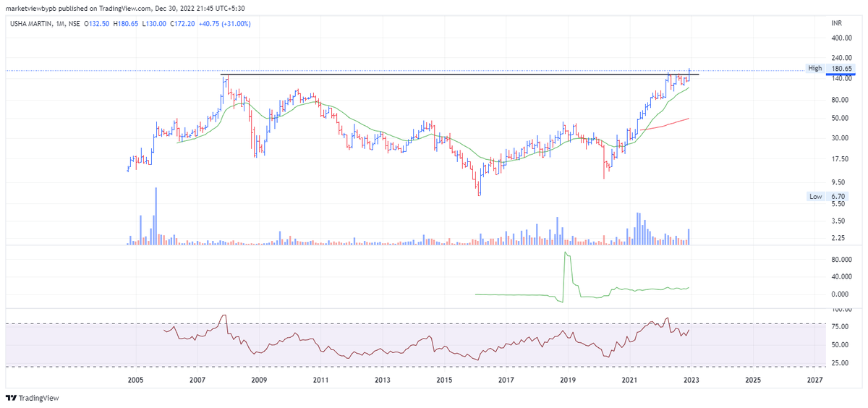Click the 2005 time axis label

136,380
